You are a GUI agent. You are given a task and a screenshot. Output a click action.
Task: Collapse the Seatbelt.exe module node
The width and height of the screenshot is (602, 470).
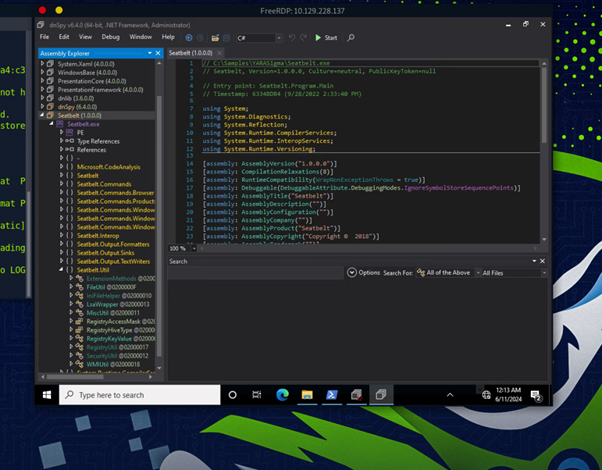click(x=51, y=124)
